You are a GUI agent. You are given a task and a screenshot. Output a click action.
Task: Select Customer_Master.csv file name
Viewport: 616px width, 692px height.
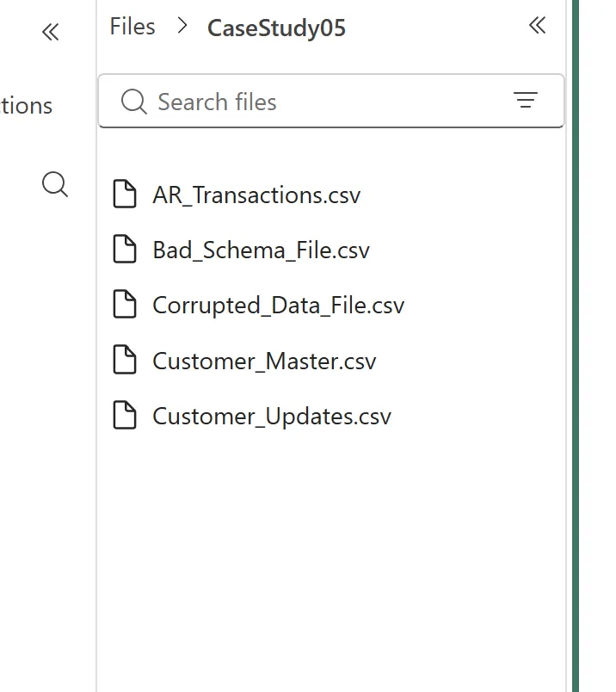coord(264,361)
